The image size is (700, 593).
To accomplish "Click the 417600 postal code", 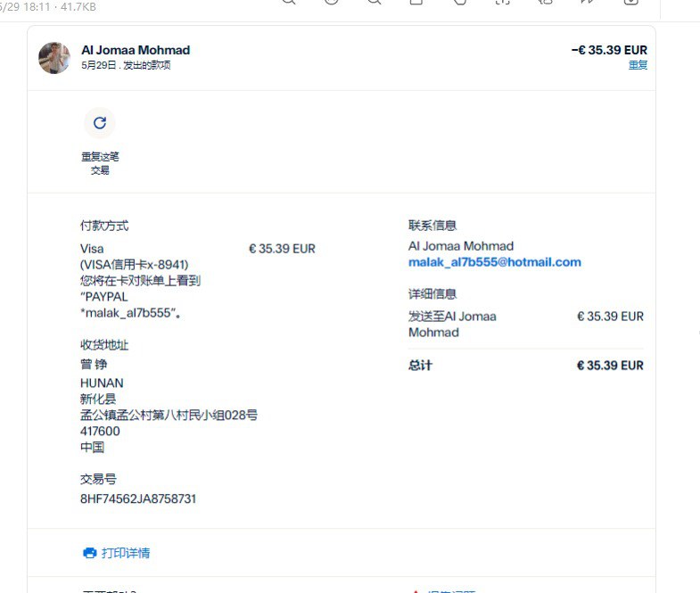I will point(100,432).
